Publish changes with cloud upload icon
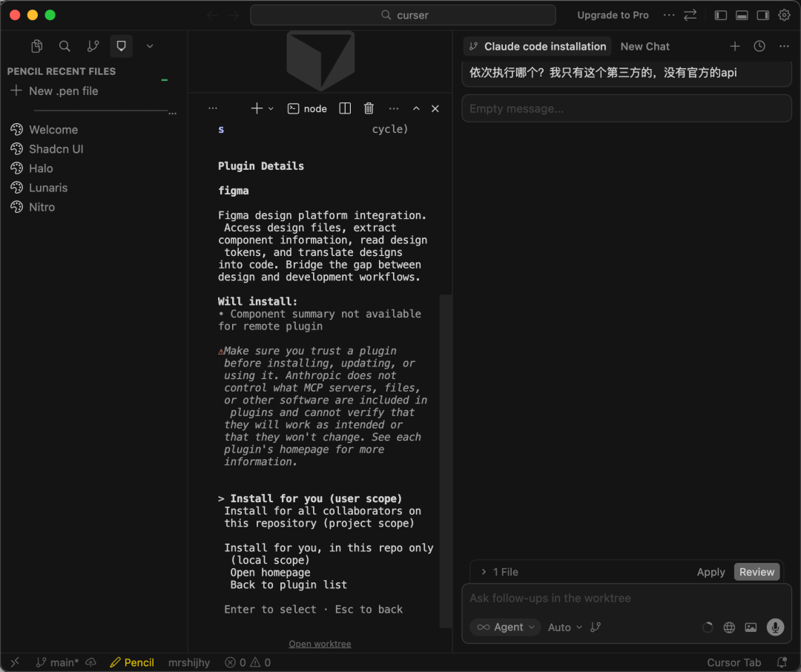The width and height of the screenshot is (801, 672). (x=91, y=662)
